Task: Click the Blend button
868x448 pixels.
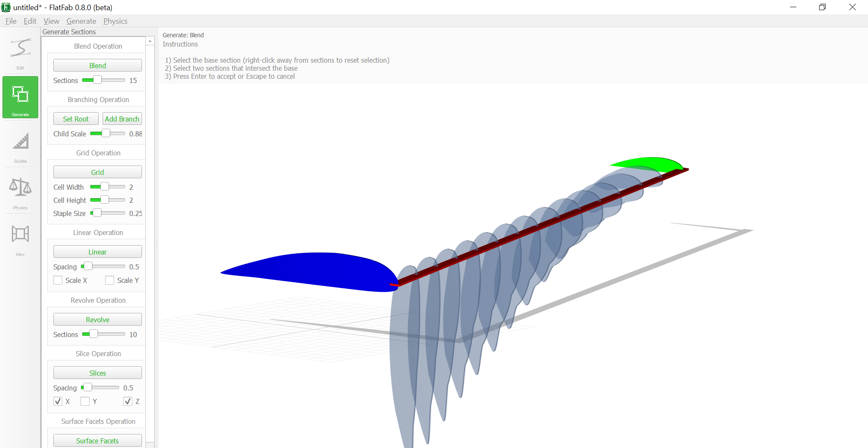Action: [97, 66]
